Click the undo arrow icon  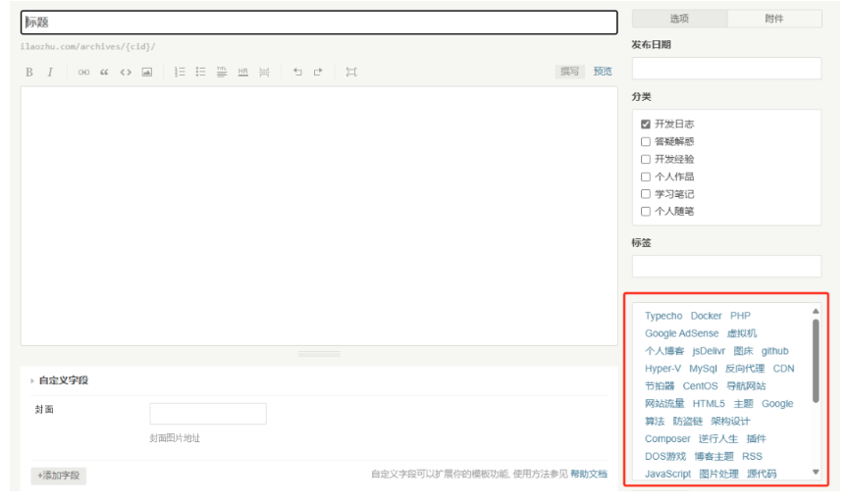(297, 73)
